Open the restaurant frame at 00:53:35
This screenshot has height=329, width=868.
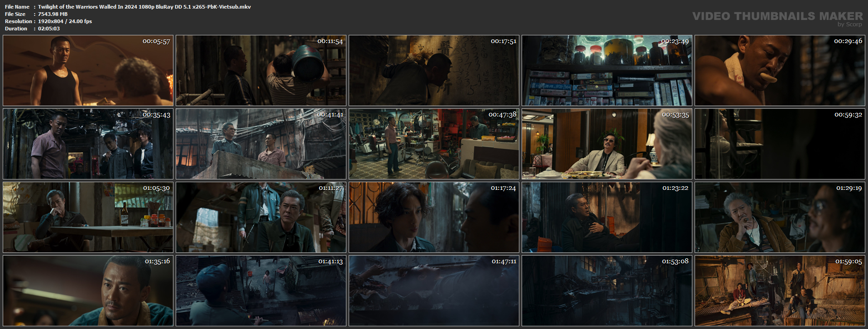(607, 144)
